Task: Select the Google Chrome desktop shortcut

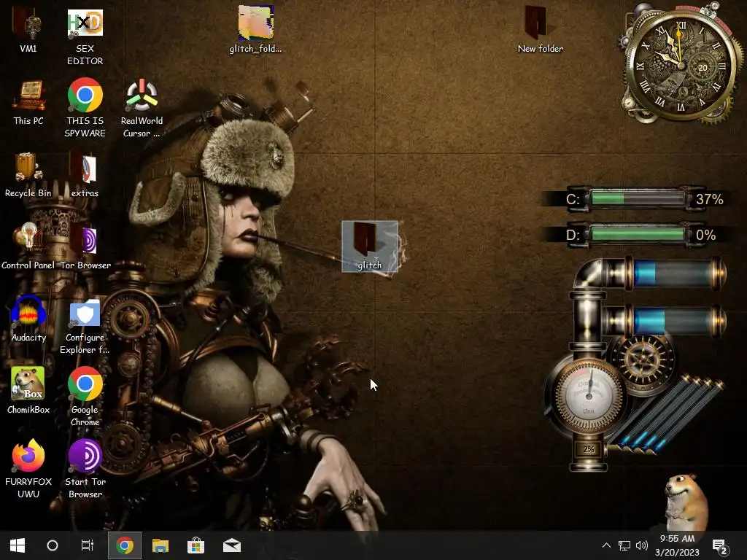Action: [85, 396]
